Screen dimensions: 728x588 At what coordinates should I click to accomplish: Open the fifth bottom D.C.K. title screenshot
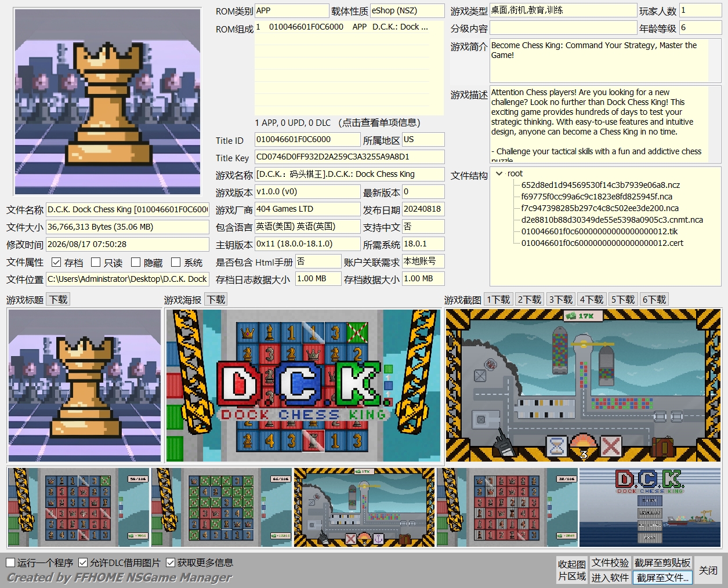click(x=650, y=507)
